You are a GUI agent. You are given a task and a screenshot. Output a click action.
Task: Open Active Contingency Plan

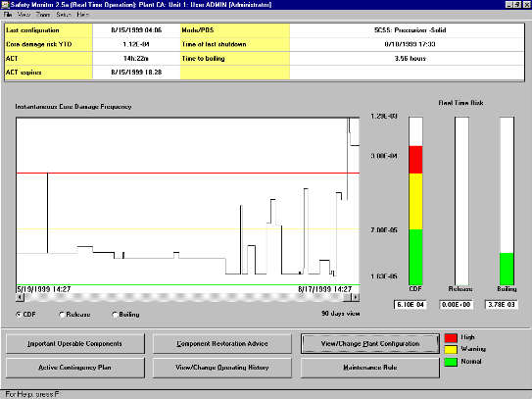[x=75, y=368]
